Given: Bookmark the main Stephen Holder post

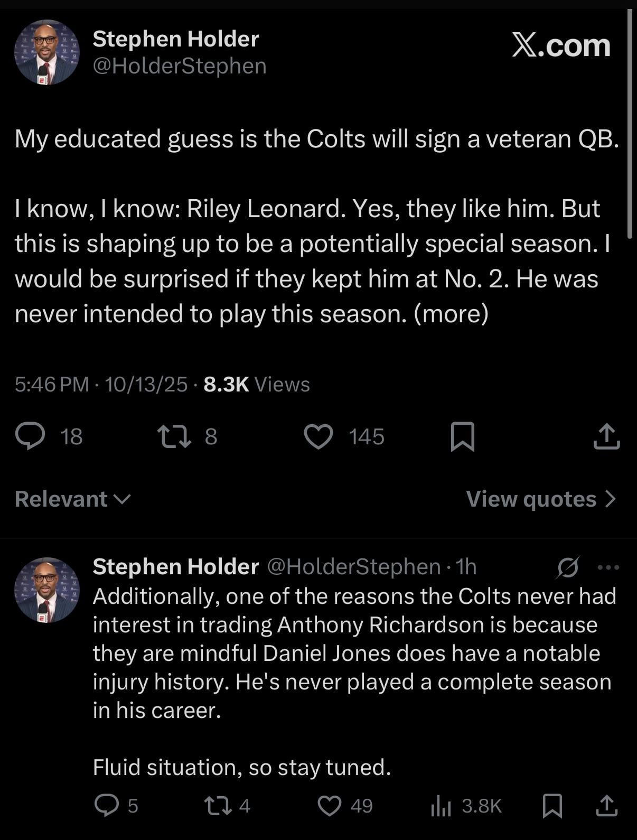Looking at the screenshot, I should click(x=463, y=436).
